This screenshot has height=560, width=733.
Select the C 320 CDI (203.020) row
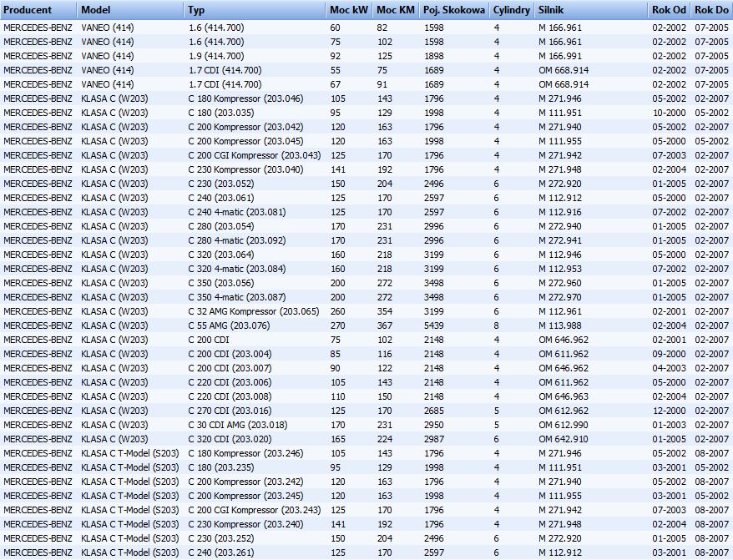click(x=366, y=439)
